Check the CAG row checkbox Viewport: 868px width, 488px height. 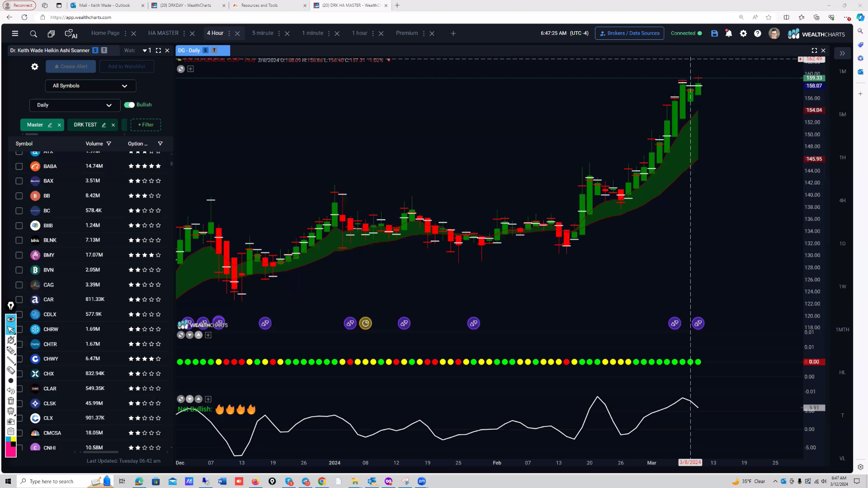point(19,285)
